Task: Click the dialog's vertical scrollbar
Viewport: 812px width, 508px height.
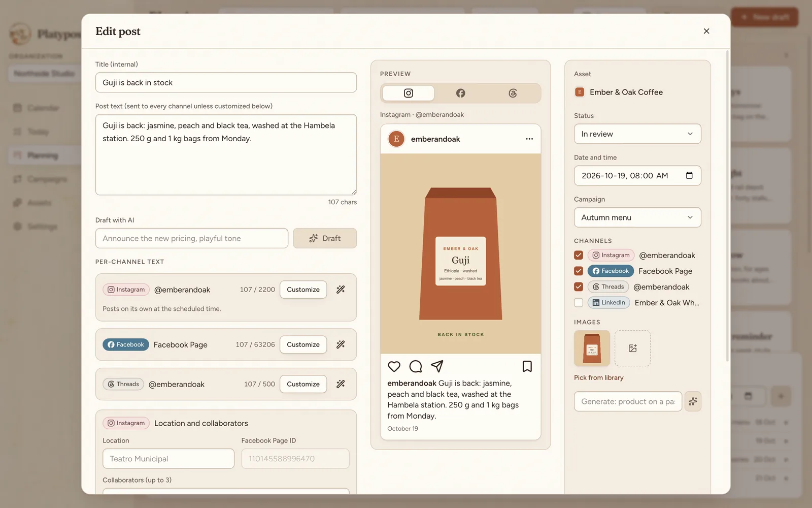Action: click(728, 206)
